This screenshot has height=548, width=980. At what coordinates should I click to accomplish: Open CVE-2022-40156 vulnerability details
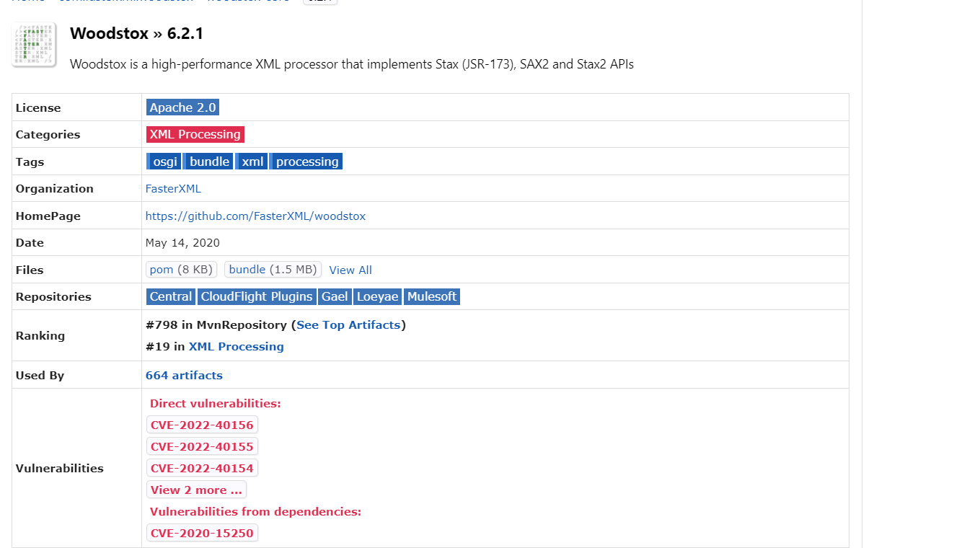pyautogui.click(x=202, y=425)
